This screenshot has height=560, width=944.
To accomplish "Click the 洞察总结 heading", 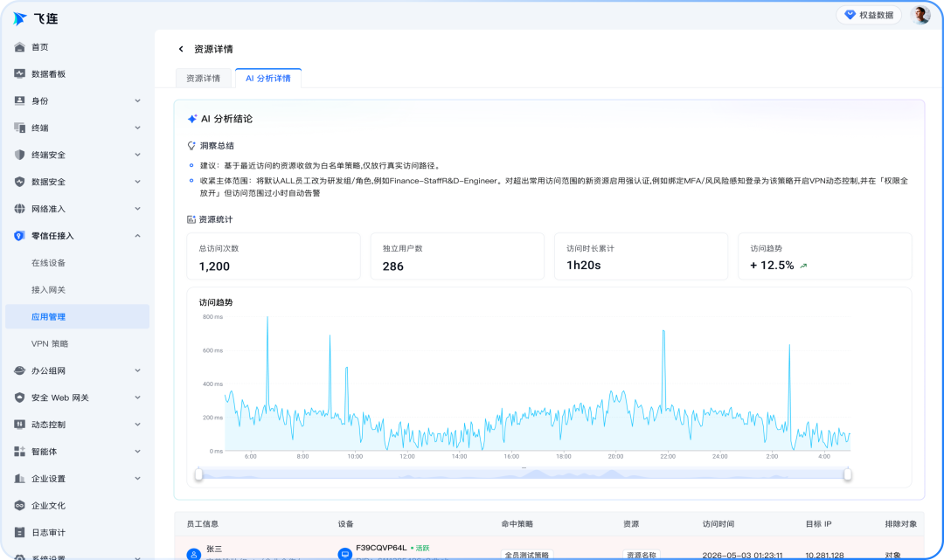I will (x=217, y=146).
